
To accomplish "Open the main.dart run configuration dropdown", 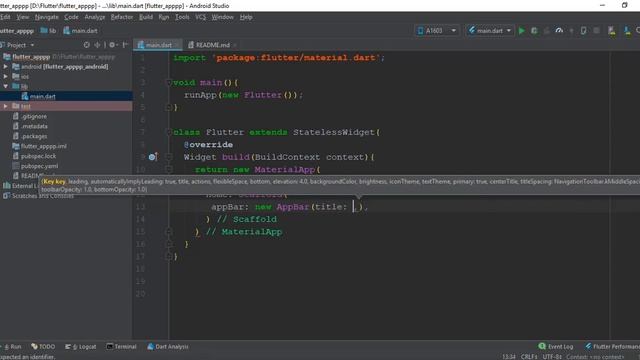I will (x=490, y=31).
